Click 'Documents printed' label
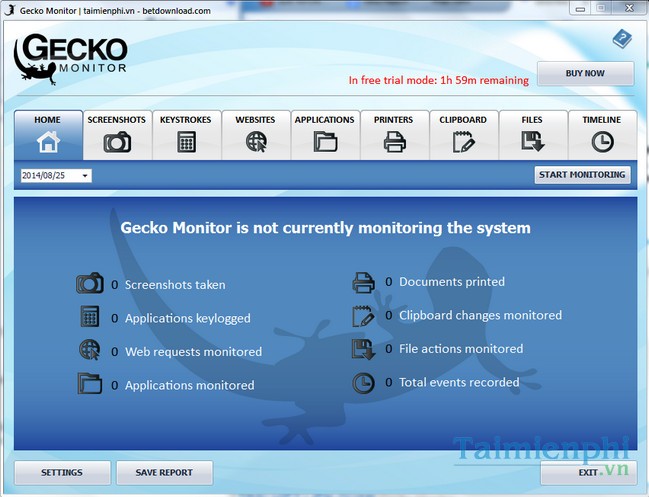The height and width of the screenshot is (497, 649). tap(452, 282)
